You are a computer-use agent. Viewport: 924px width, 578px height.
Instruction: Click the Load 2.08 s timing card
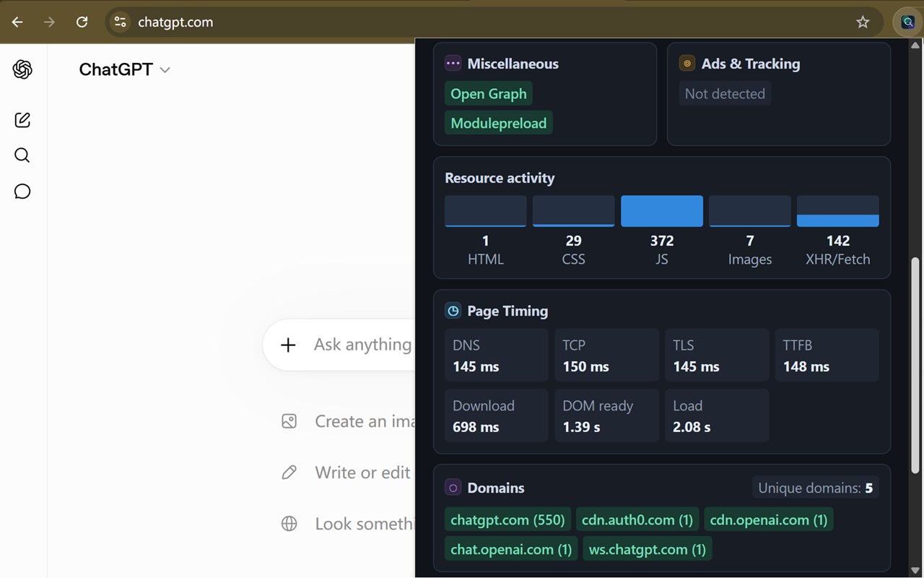click(717, 415)
